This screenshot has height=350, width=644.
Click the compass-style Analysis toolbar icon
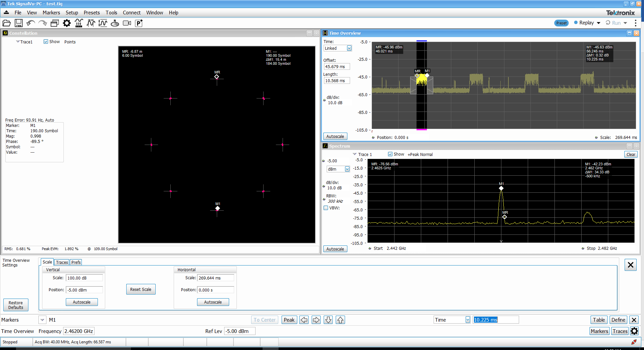(115, 23)
